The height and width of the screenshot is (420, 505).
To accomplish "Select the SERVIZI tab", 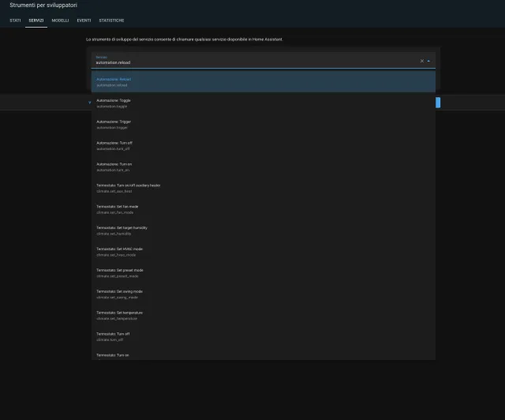I will tap(36, 20).
